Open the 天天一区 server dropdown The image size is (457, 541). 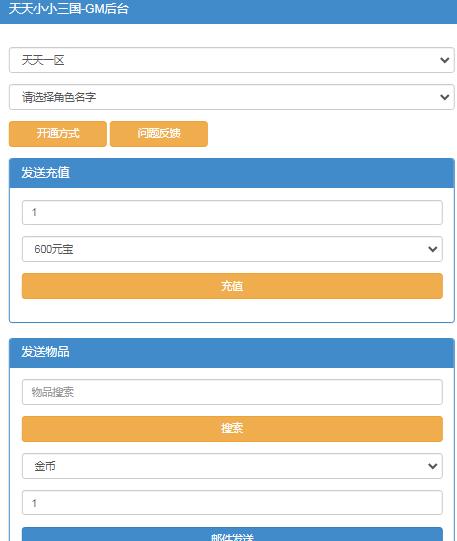231,60
